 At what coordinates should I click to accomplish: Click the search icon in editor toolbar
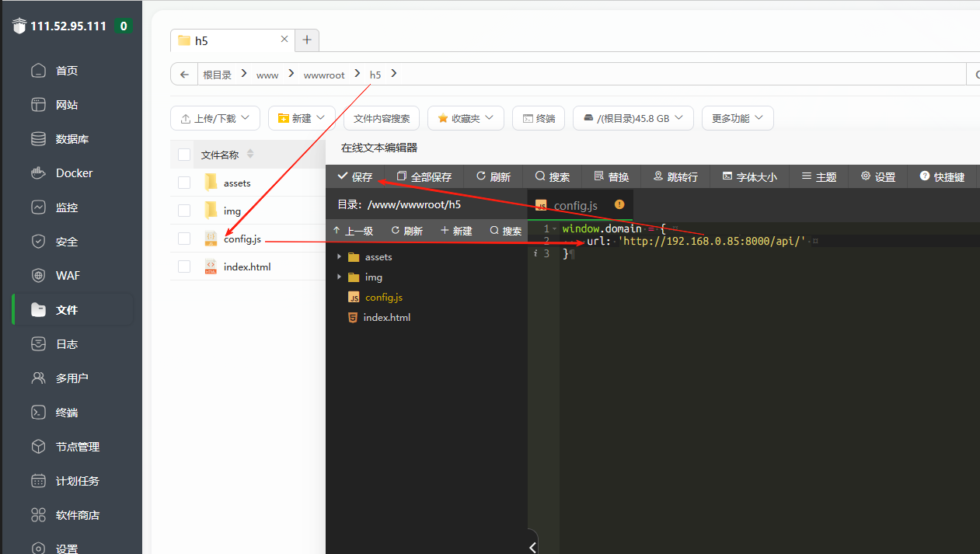click(x=540, y=176)
